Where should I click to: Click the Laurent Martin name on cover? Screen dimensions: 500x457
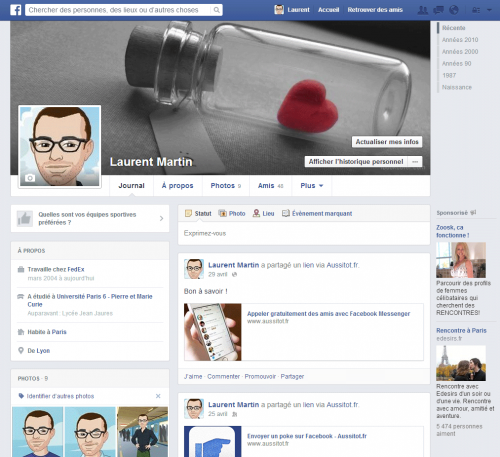151,162
